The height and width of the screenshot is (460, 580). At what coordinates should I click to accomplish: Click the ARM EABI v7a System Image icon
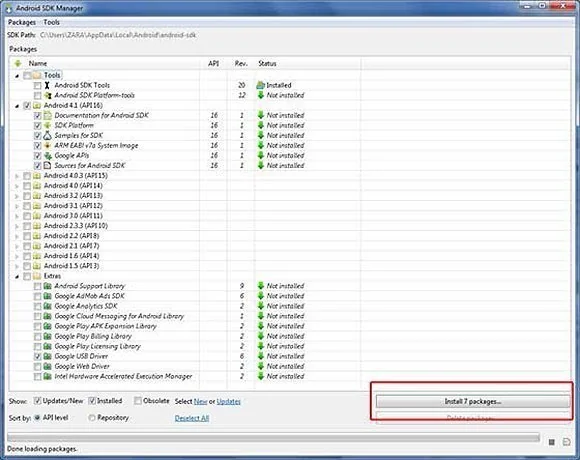(x=47, y=145)
